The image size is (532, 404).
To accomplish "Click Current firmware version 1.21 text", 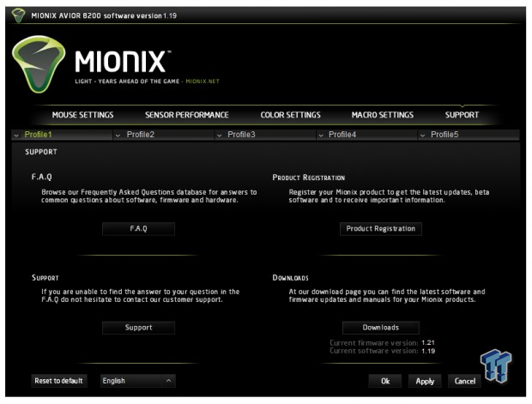I will pyautogui.click(x=382, y=343).
